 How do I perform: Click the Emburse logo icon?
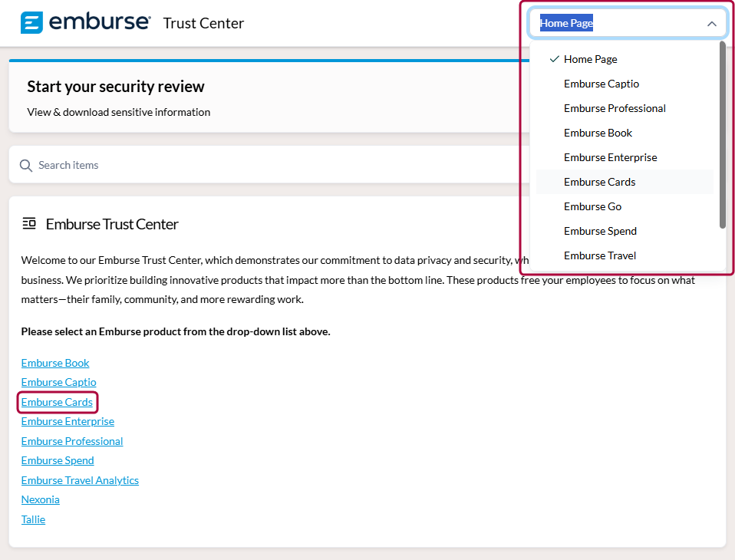pos(31,23)
